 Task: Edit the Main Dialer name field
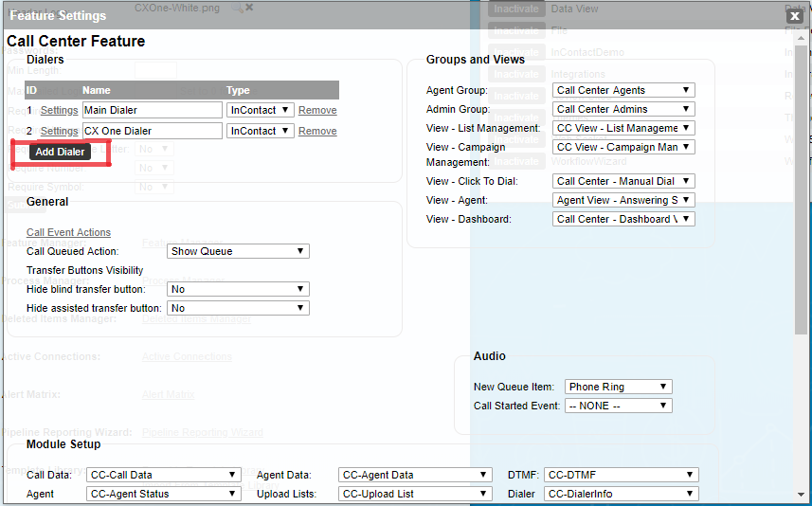click(153, 110)
